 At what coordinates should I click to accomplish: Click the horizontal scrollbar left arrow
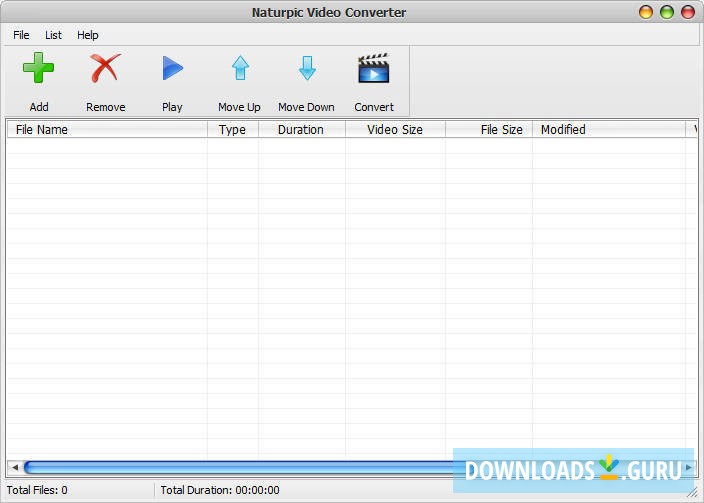(x=15, y=468)
